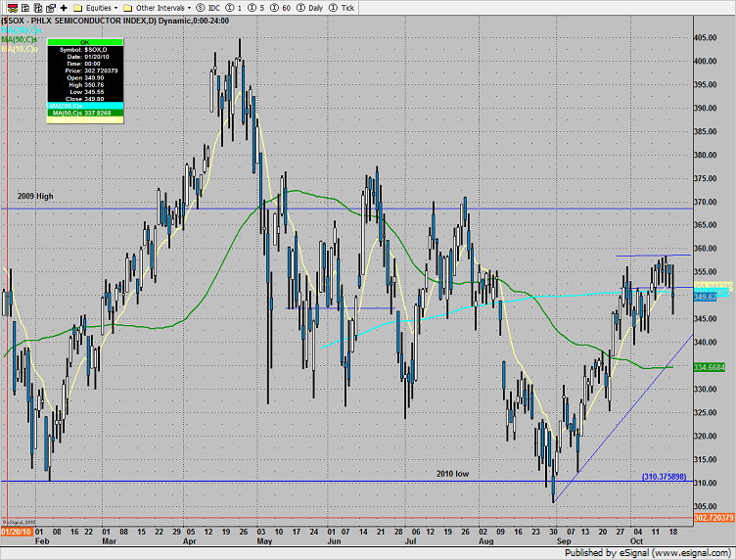736x560 pixels.
Task: Switch to the Tick interval
Action: tap(342, 8)
